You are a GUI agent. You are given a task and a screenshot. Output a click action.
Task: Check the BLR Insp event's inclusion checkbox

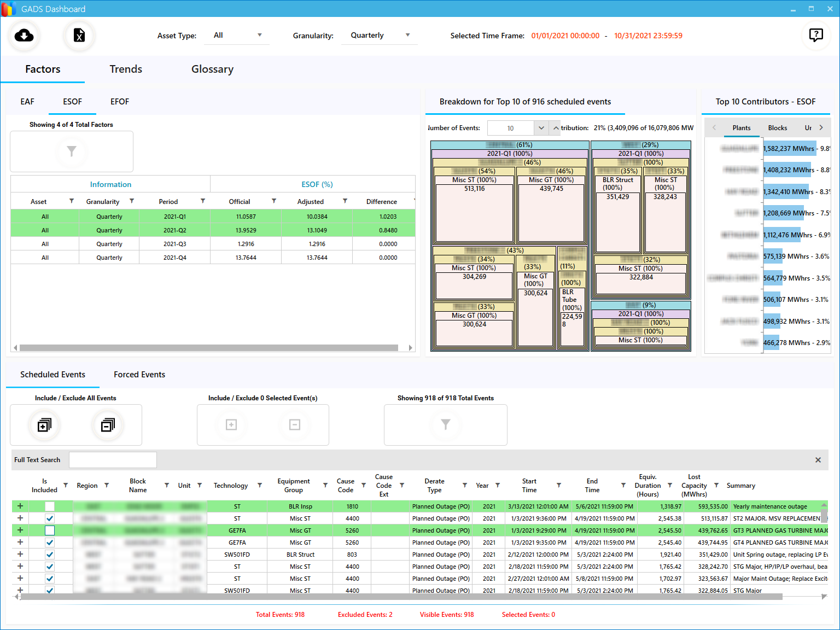point(50,506)
